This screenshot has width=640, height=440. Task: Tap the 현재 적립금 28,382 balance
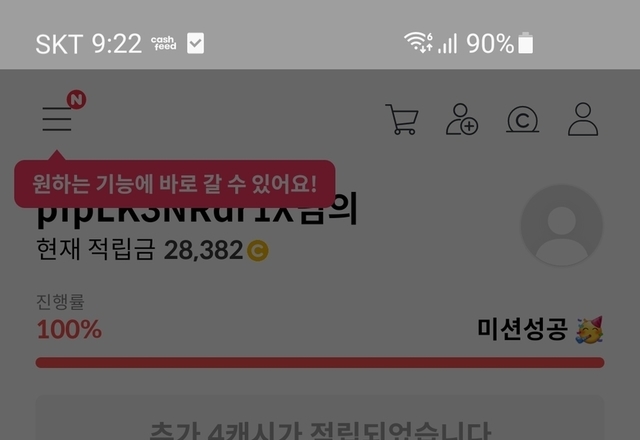coord(152,250)
